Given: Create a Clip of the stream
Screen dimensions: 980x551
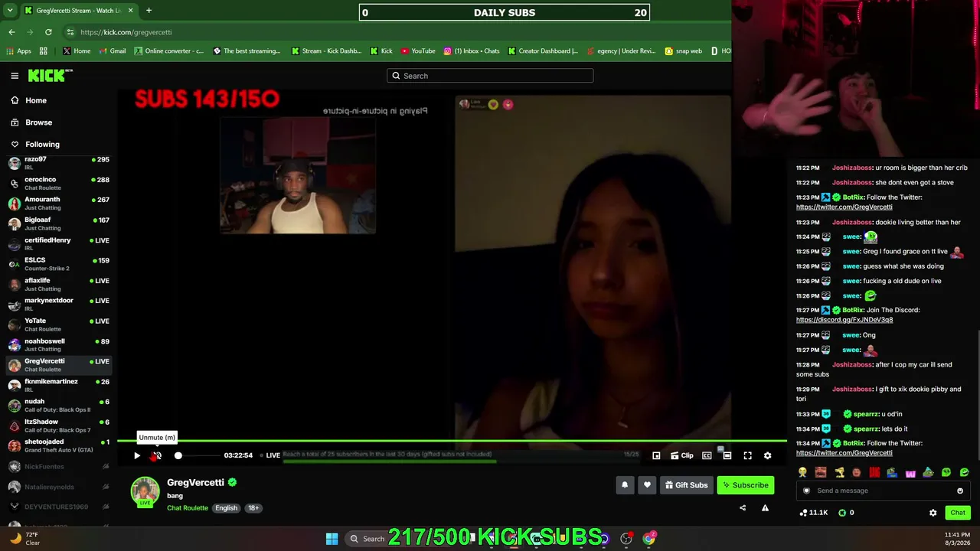Looking at the screenshot, I should tap(681, 455).
